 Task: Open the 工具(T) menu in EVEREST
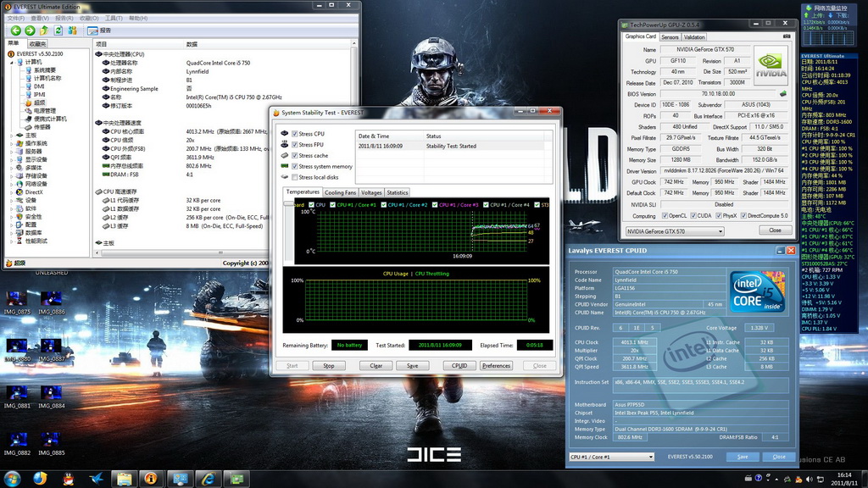(x=114, y=19)
